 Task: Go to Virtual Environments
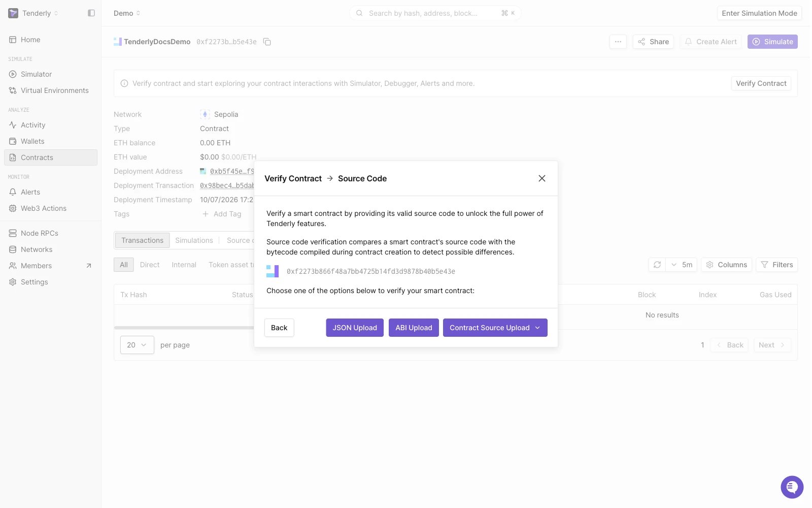click(51, 90)
